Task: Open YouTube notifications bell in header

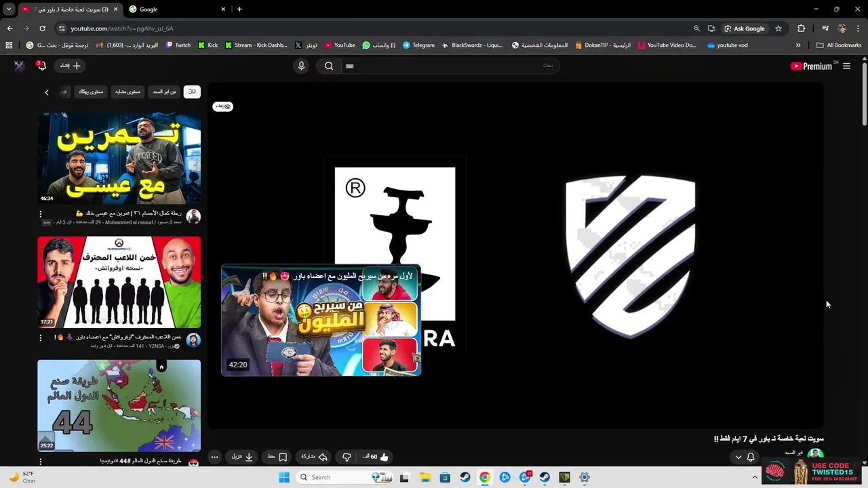Action: coord(41,65)
